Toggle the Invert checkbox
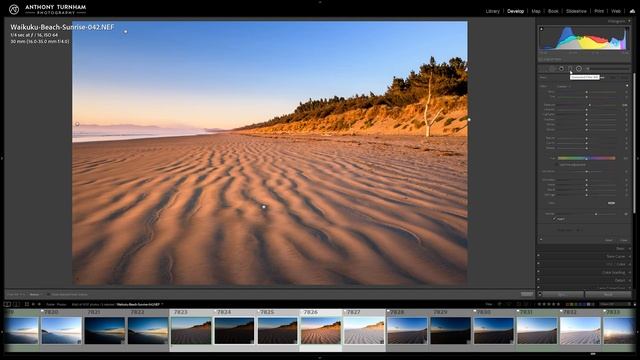The width and height of the screenshot is (640, 360). pyautogui.click(x=555, y=219)
